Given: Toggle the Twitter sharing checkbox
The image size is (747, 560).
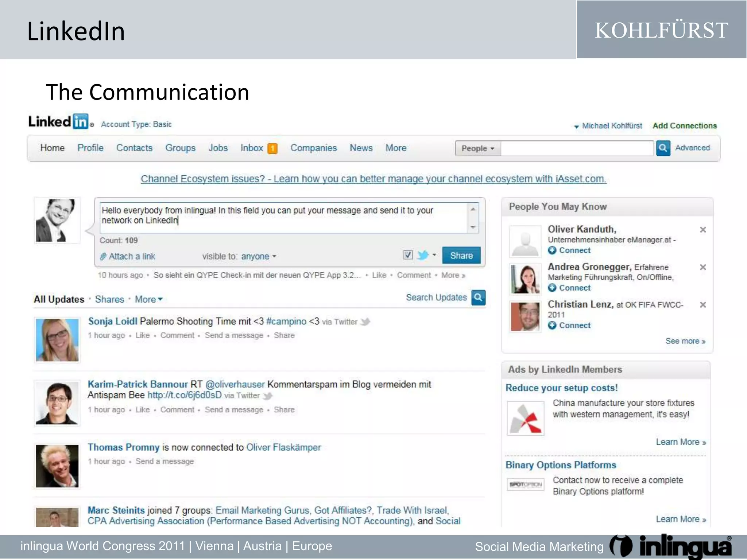Looking at the screenshot, I should [408, 255].
